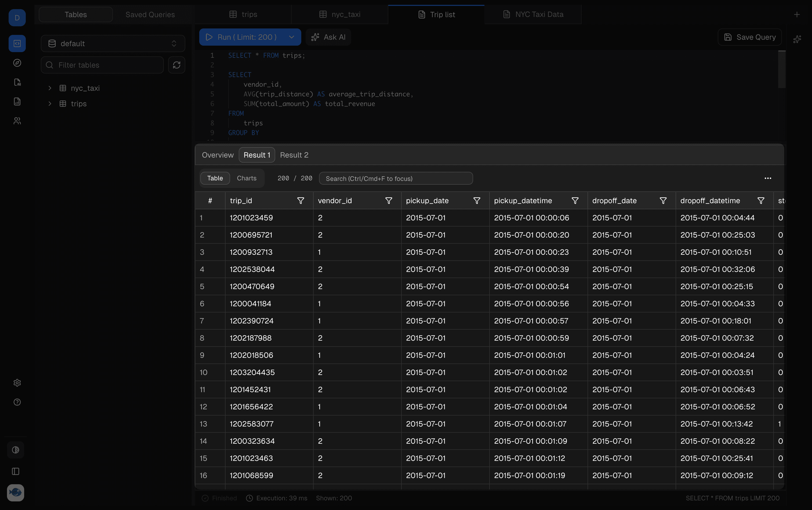The height and width of the screenshot is (510, 812).
Task: Focus the results Search field
Action: [396, 179]
